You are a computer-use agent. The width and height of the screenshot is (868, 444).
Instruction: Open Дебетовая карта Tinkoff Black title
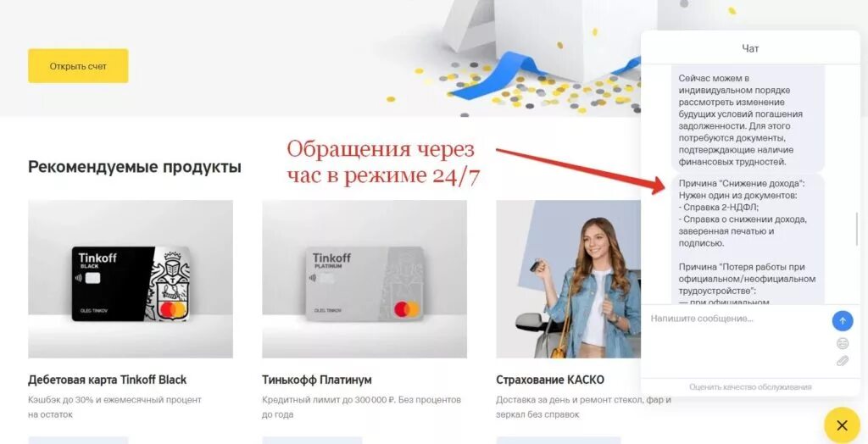(108, 380)
